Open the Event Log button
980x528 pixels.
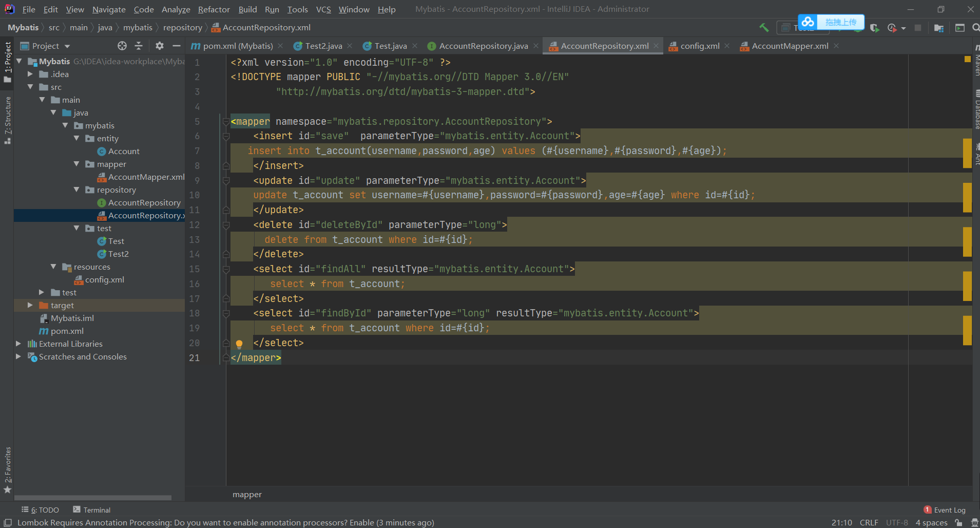(945, 510)
